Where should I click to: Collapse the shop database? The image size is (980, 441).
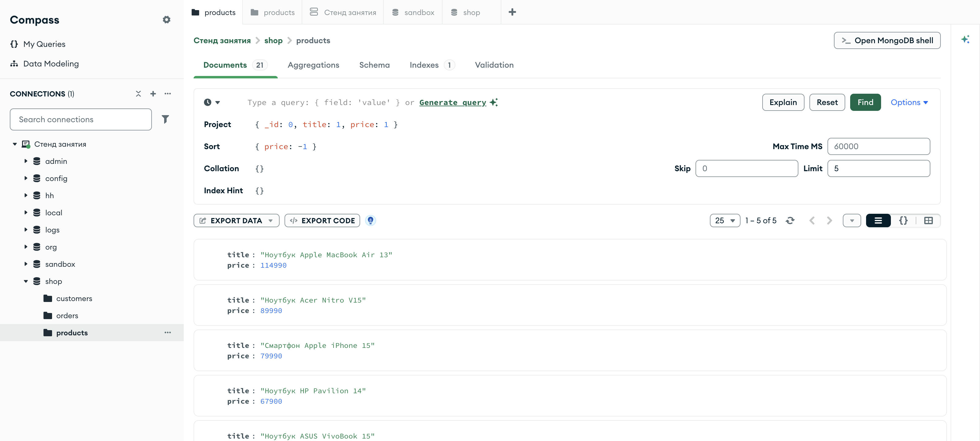point(26,281)
